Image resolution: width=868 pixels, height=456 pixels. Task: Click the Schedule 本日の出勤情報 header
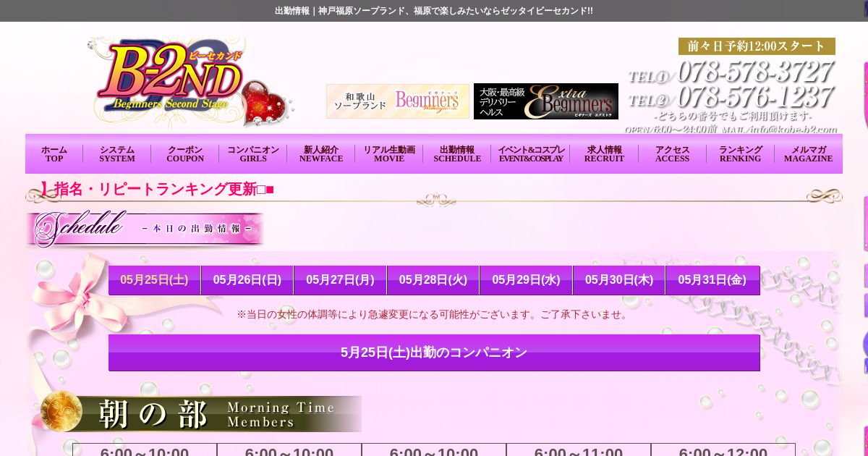coord(145,228)
